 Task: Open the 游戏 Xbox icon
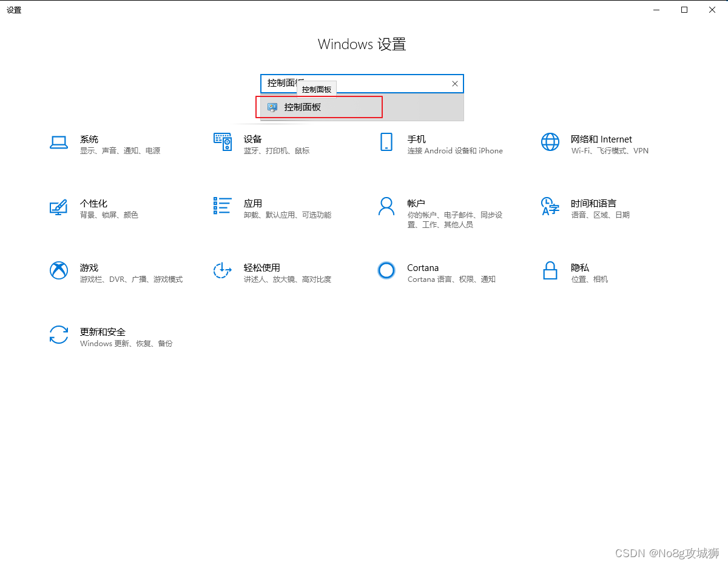pyautogui.click(x=59, y=270)
